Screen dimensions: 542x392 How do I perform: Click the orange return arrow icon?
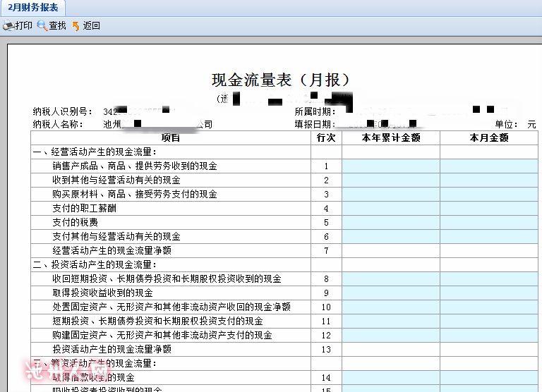pos(76,26)
